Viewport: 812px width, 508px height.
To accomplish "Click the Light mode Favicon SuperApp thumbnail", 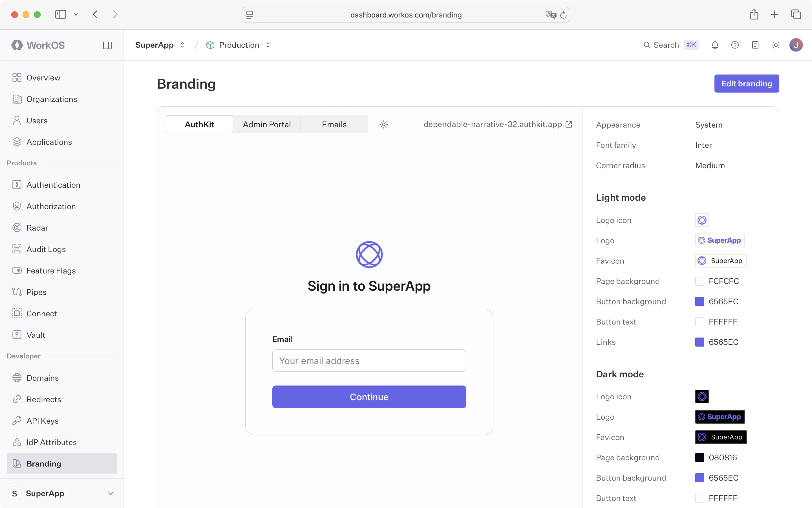I will pyautogui.click(x=721, y=261).
